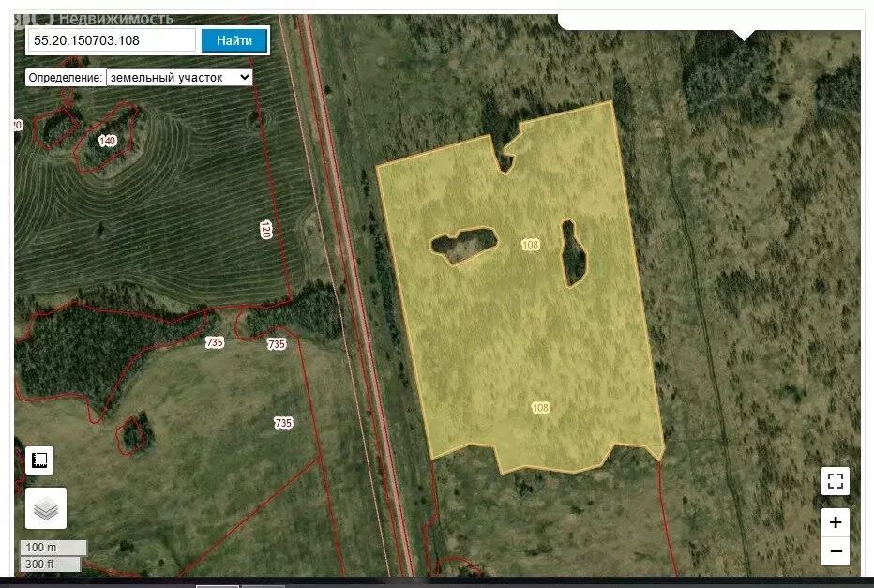This screenshot has width=874, height=588.
Task: Click the Определение label text
Action: [65, 78]
